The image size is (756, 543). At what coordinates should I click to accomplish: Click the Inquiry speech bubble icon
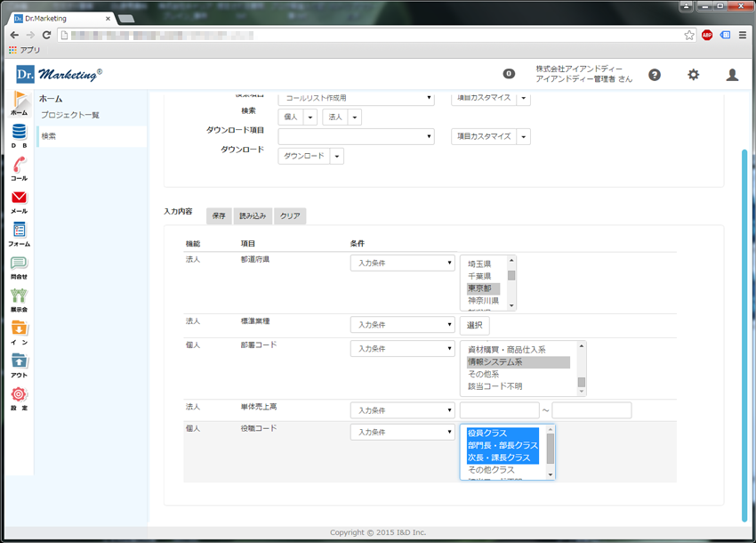click(x=19, y=265)
